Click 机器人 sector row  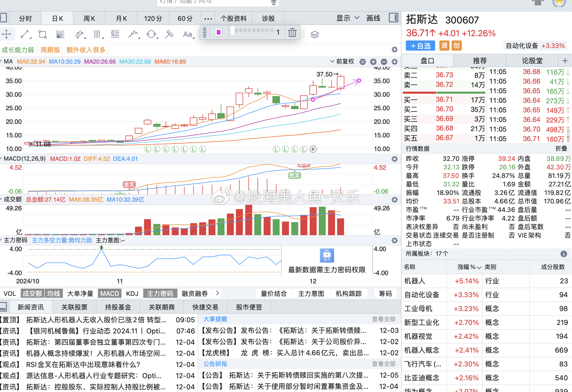click(x=486, y=281)
